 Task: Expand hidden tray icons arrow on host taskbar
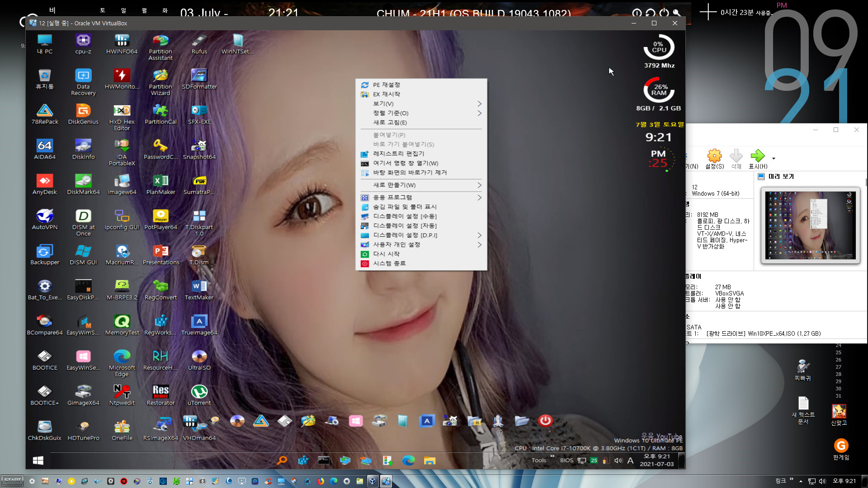pos(801,481)
